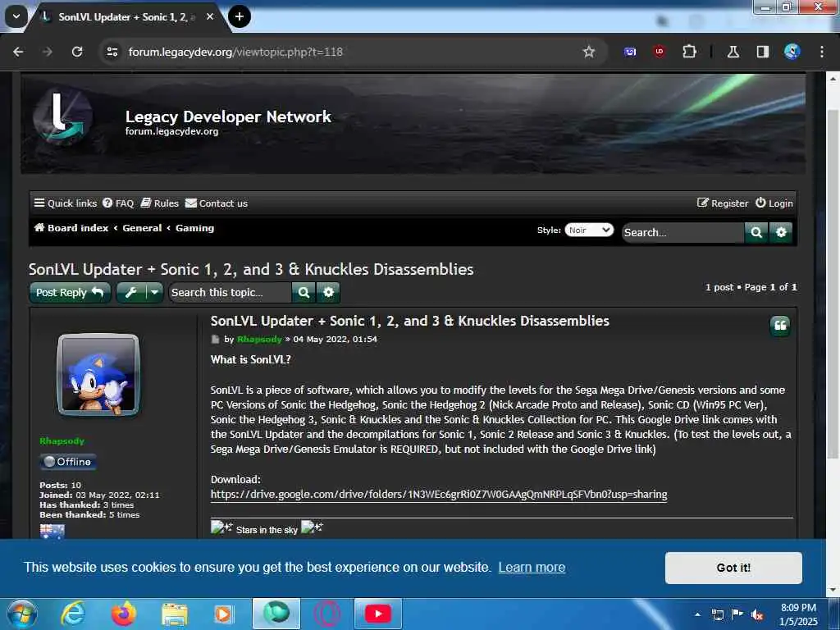Image resolution: width=840 pixels, height=630 pixels.
Task: Open Internet Explorer from the taskbar
Action: (x=72, y=614)
